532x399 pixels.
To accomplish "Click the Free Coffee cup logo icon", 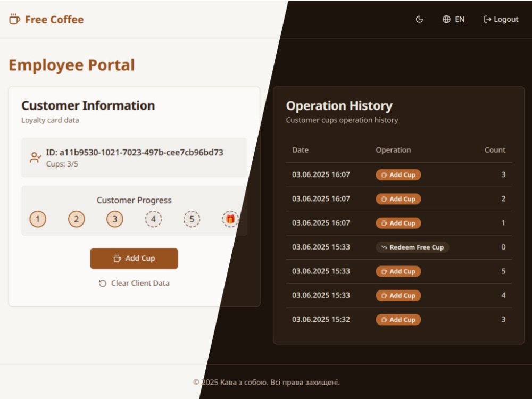I will (14, 19).
